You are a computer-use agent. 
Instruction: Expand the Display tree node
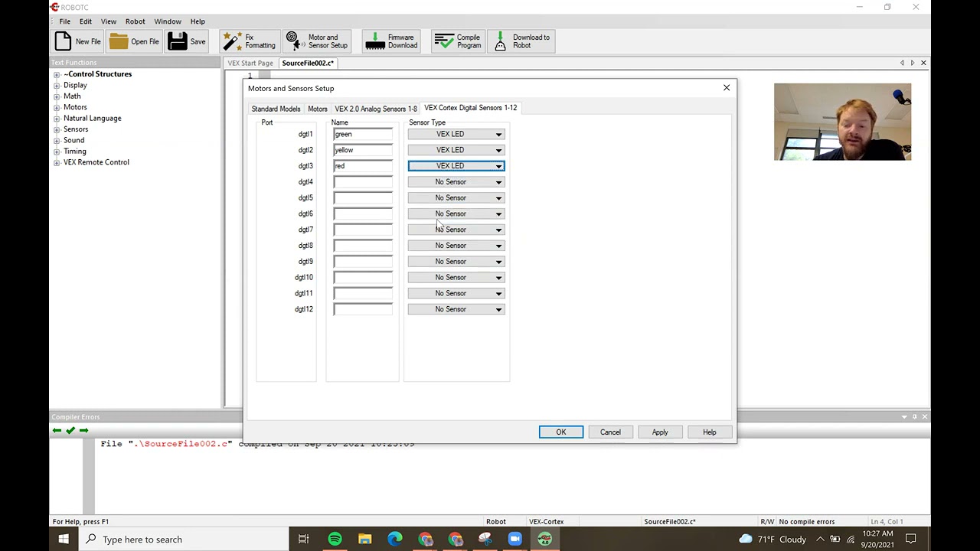57,86
